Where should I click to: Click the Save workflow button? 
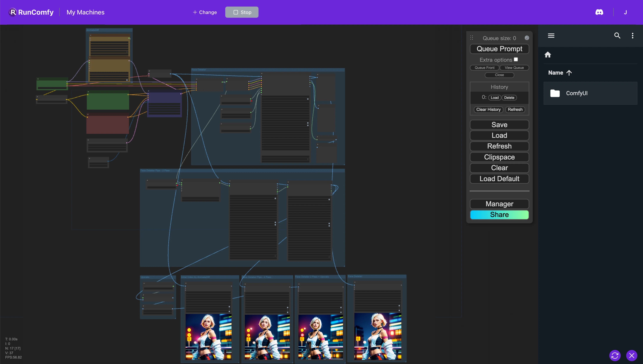click(x=499, y=125)
